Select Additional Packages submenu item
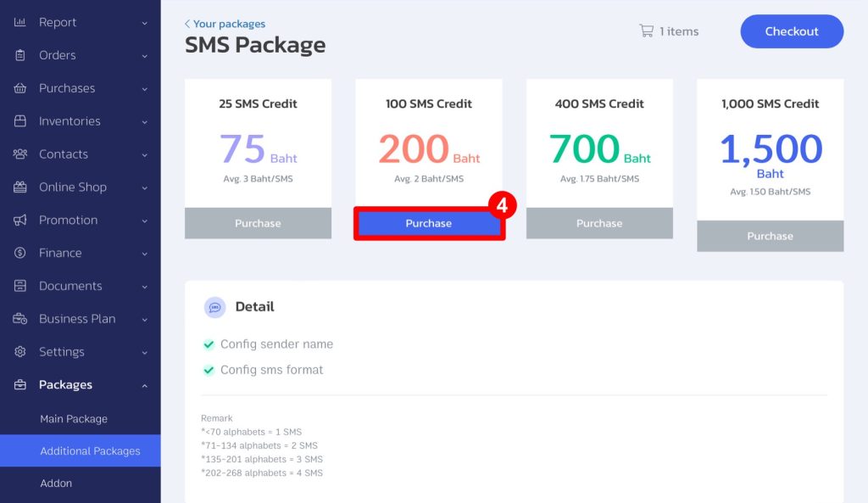Screen dimensions: 868x503 point(81,451)
